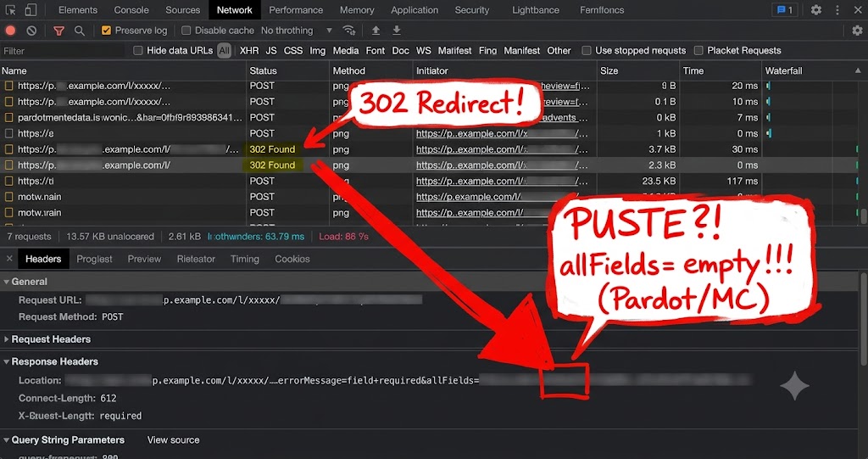868x459 pixels.
Task: Activate the inspect element picker icon
Action: 10,10
